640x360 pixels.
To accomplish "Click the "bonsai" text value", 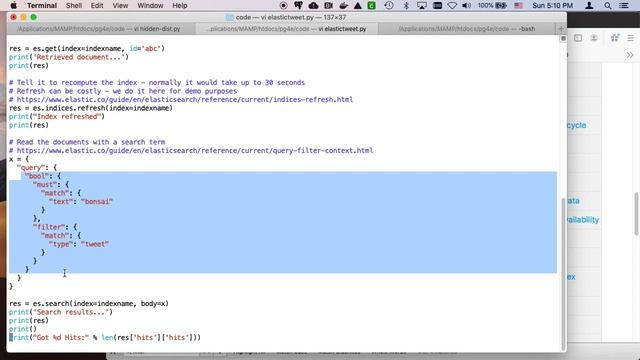I will pos(97,201).
